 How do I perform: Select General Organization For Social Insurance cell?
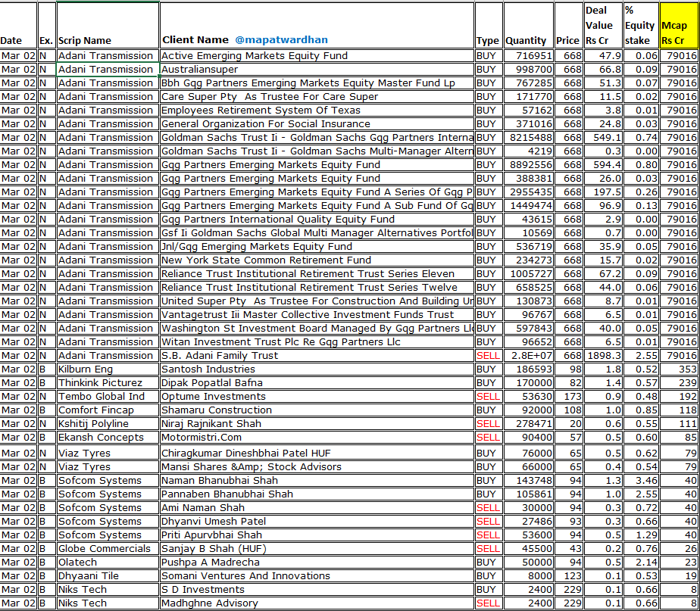pyautogui.click(x=317, y=124)
